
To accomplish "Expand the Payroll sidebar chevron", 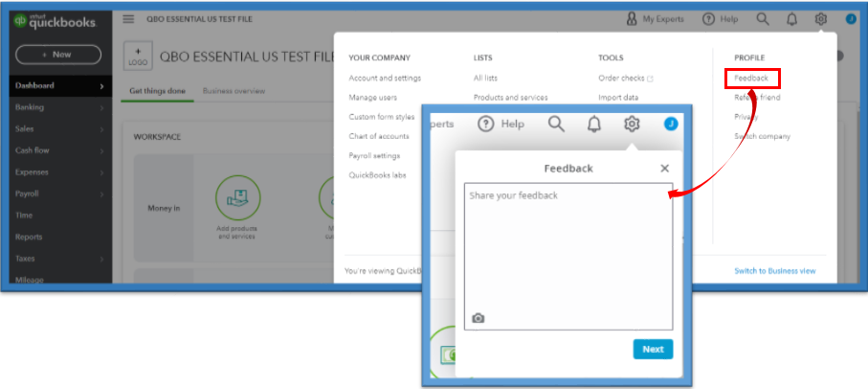I will (101, 194).
